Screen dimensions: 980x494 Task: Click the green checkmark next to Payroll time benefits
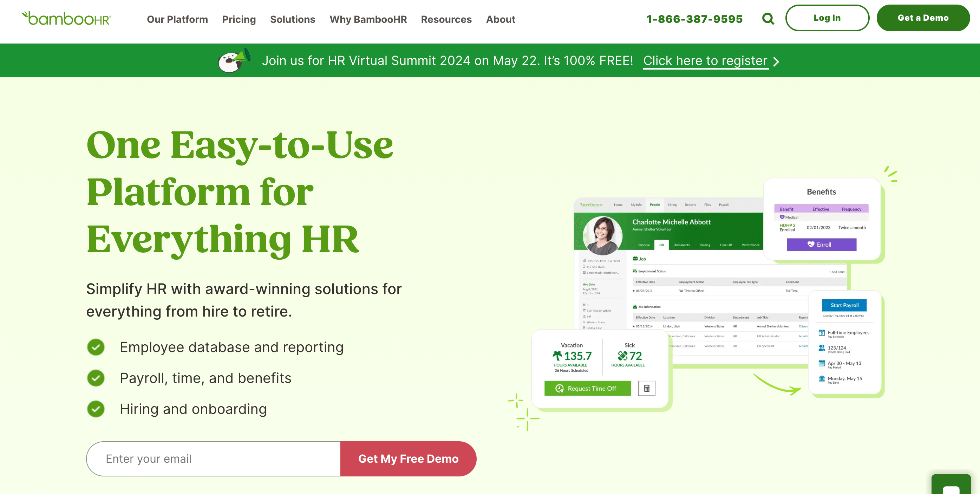(x=96, y=377)
